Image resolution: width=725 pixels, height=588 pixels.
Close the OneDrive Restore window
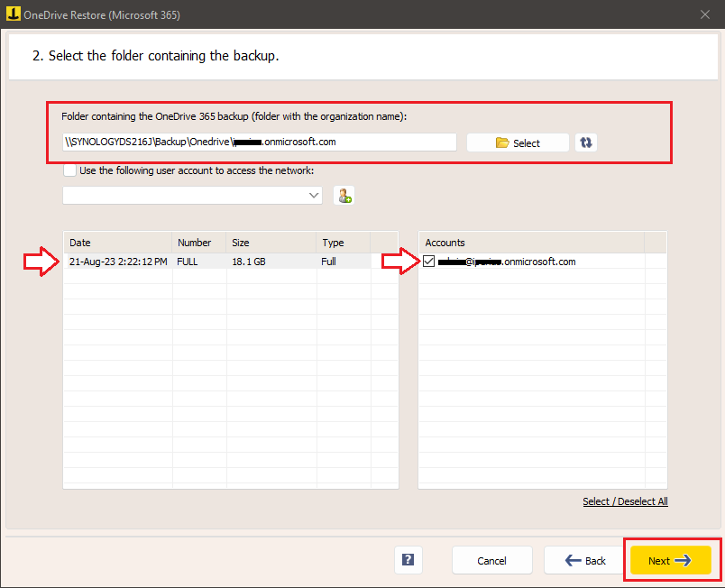pyautogui.click(x=704, y=14)
